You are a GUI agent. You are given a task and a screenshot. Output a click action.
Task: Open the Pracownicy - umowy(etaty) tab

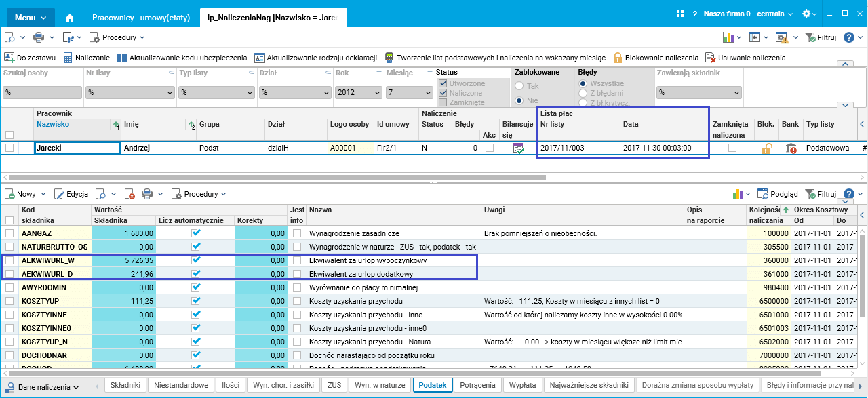tap(142, 16)
